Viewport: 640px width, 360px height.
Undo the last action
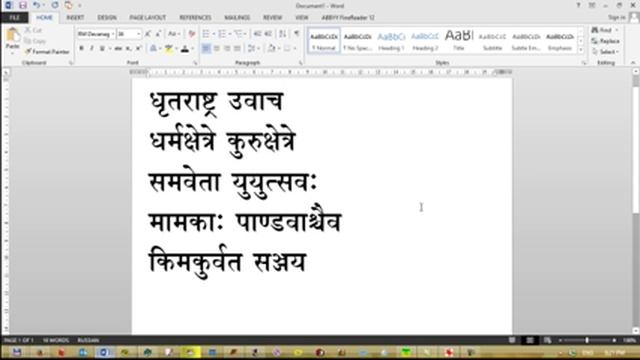(x=36, y=5)
